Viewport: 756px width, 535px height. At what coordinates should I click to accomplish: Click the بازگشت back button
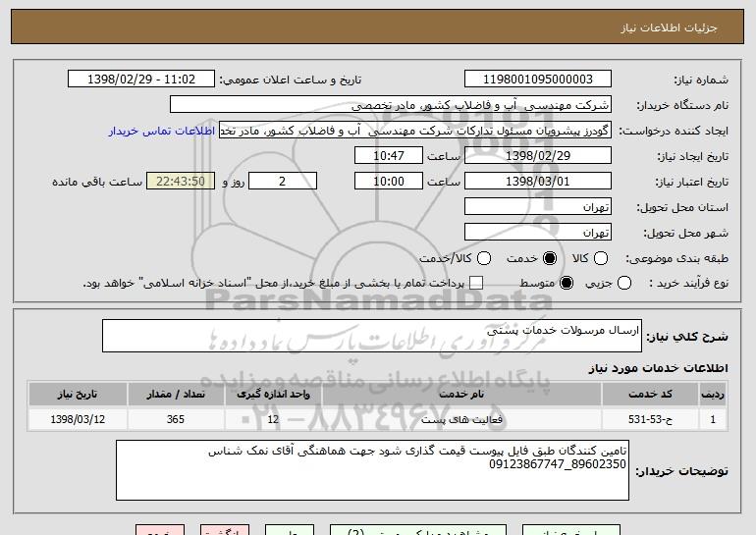click(225, 530)
